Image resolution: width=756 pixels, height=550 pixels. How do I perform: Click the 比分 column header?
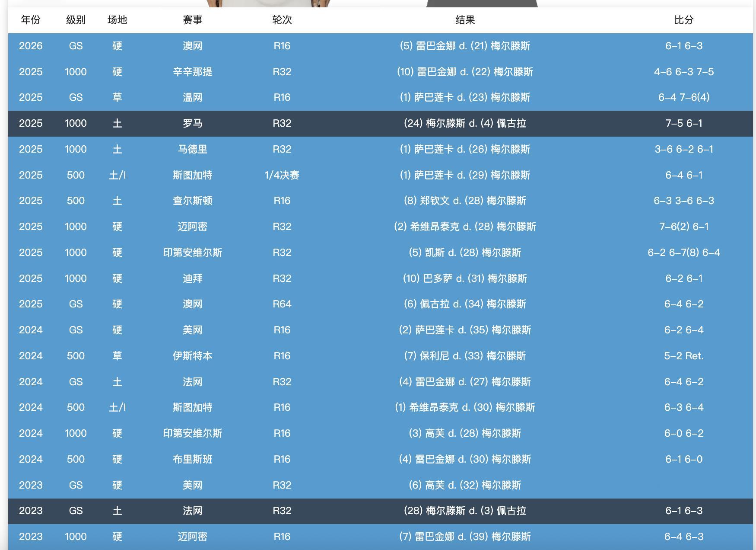(683, 19)
